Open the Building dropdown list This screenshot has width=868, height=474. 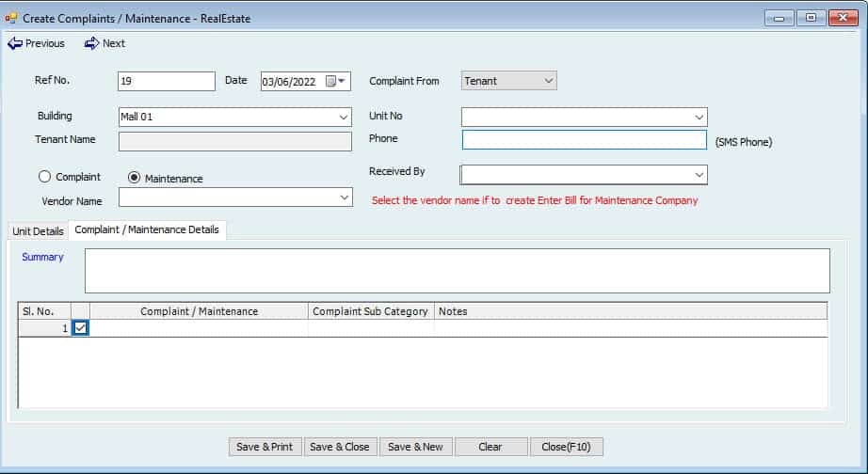(344, 118)
